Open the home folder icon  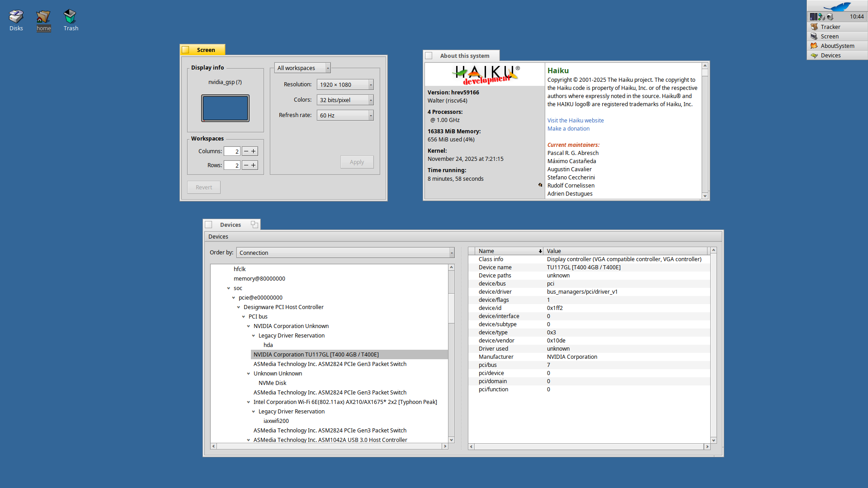pos(43,17)
